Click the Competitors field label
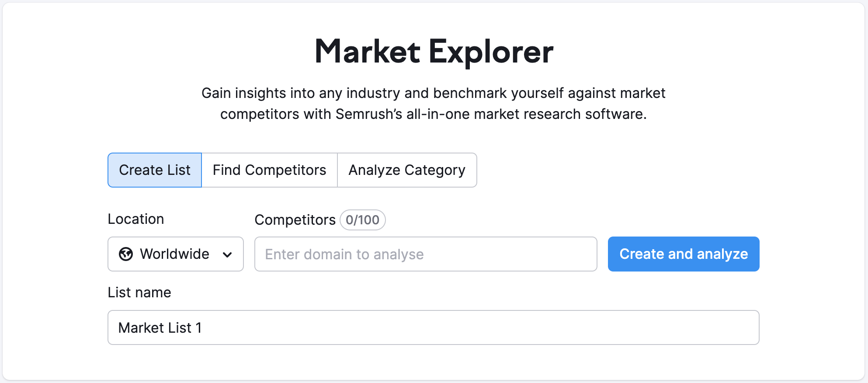The width and height of the screenshot is (868, 383). tap(295, 220)
